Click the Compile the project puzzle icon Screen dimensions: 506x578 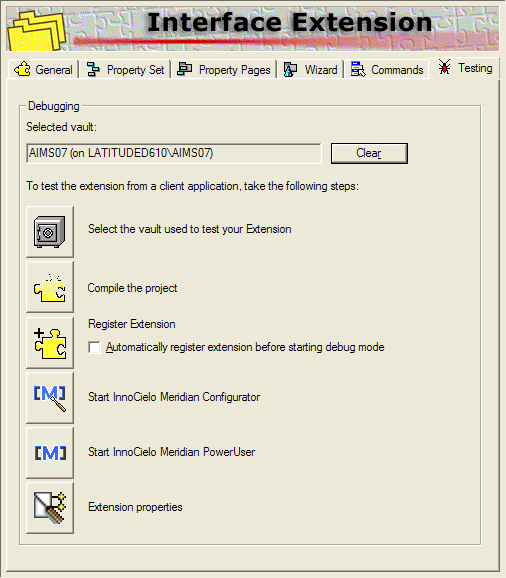click(50, 287)
